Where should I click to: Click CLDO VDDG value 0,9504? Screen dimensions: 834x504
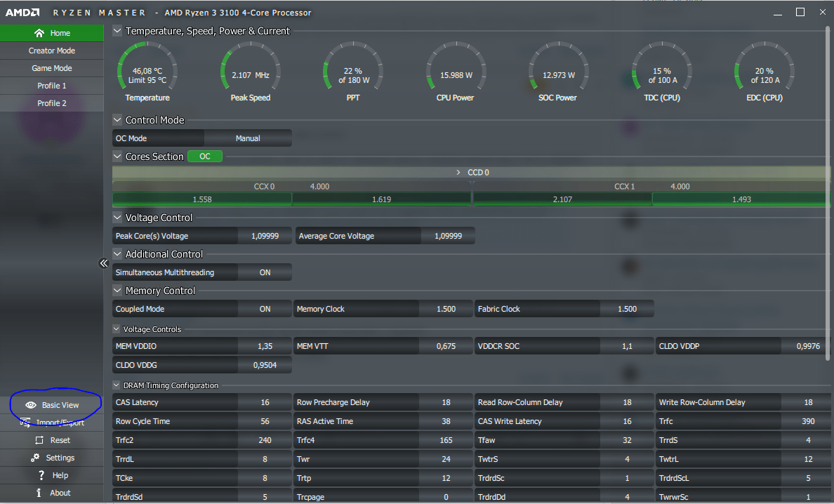pyautogui.click(x=265, y=365)
